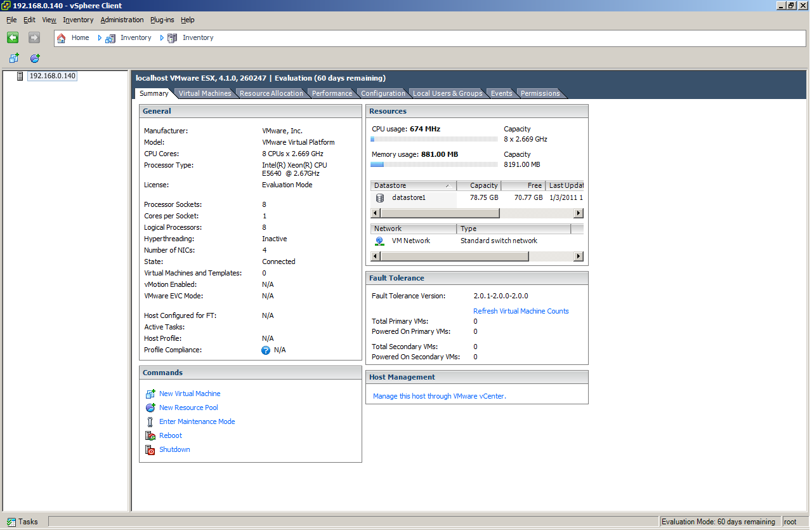Switch to the Permissions tab
The width and height of the screenshot is (812, 530).
point(540,93)
